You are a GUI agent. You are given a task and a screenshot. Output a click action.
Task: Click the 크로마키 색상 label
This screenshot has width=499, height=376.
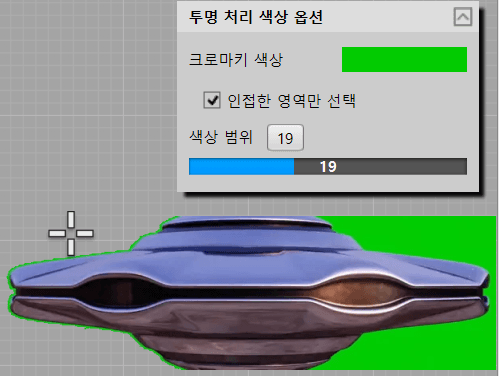click(236, 60)
